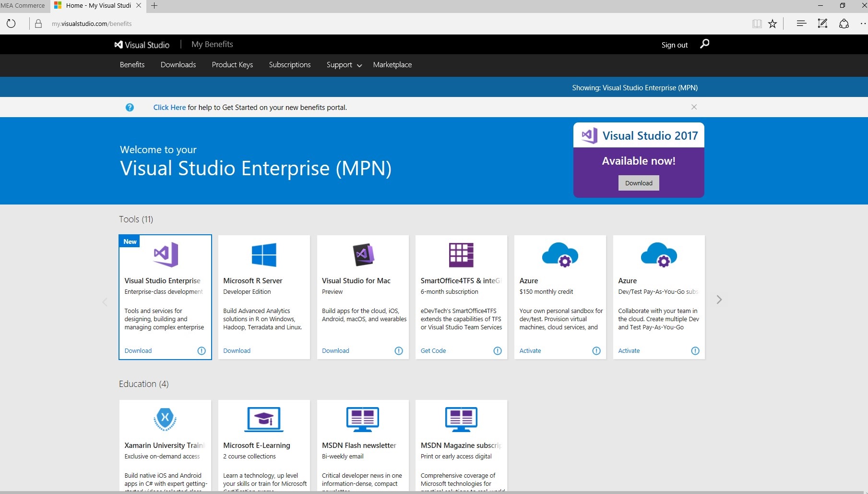Click the Microsoft R Server Windows logo
The height and width of the screenshot is (494, 868).
pos(264,254)
